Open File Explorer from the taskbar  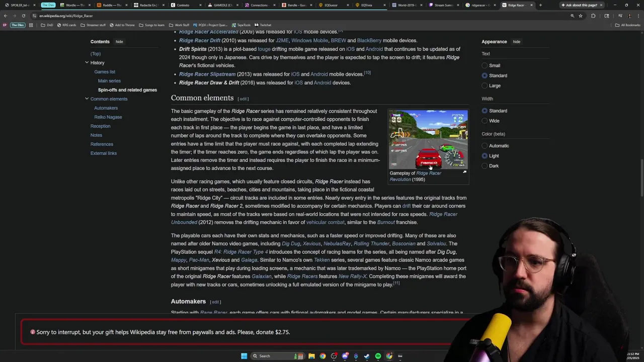click(311, 356)
